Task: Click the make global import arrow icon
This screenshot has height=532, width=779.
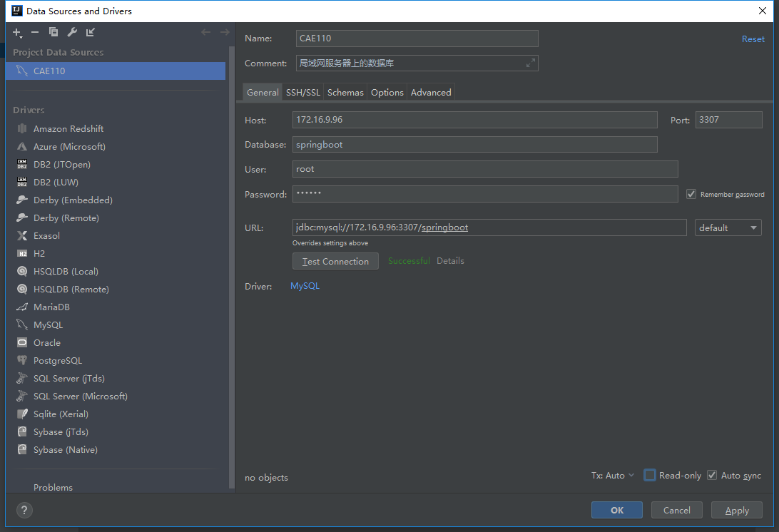Action: pos(90,32)
